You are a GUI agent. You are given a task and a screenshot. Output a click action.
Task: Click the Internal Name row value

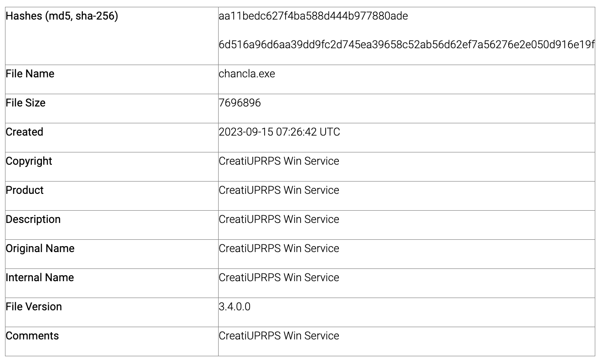pyautogui.click(x=279, y=278)
